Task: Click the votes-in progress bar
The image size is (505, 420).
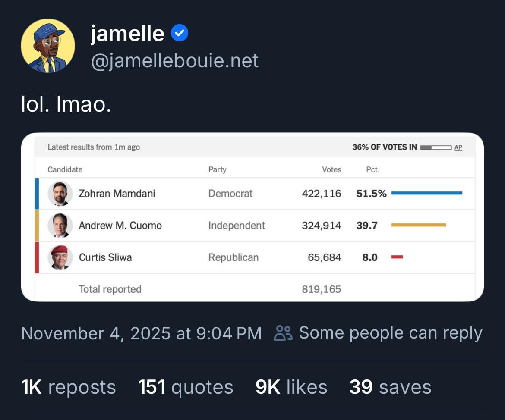Action: click(x=436, y=147)
